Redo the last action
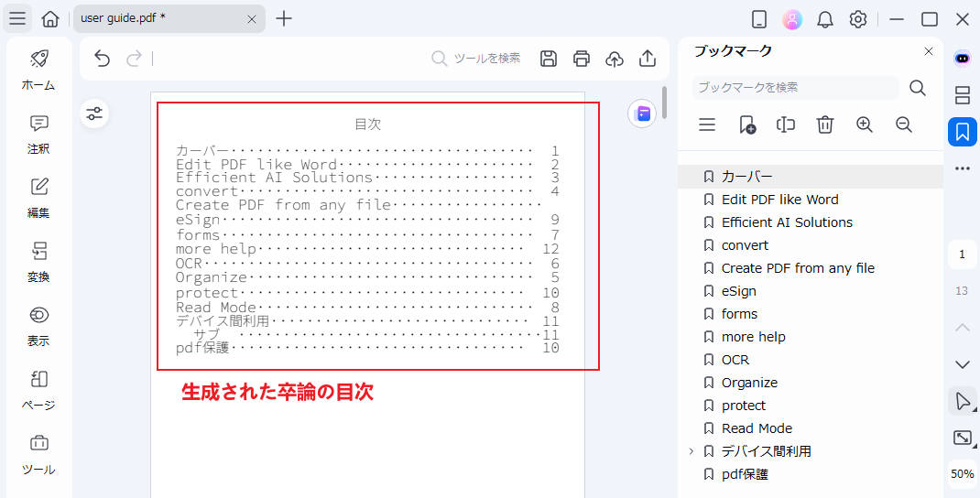 point(134,59)
